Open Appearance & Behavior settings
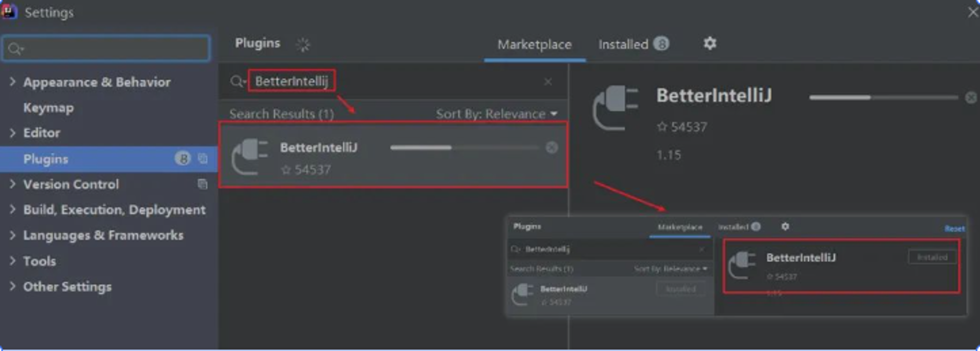 (x=97, y=82)
